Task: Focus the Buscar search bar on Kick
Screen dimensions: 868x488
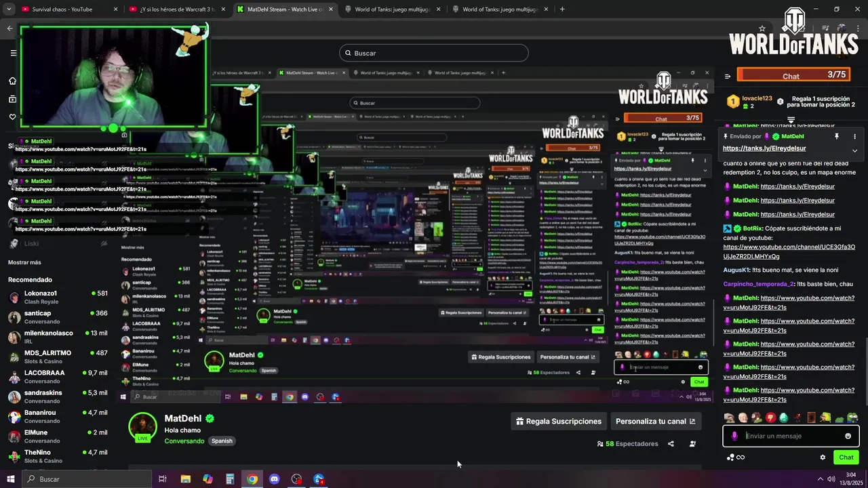Action: pyautogui.click(x=434, y=53)
